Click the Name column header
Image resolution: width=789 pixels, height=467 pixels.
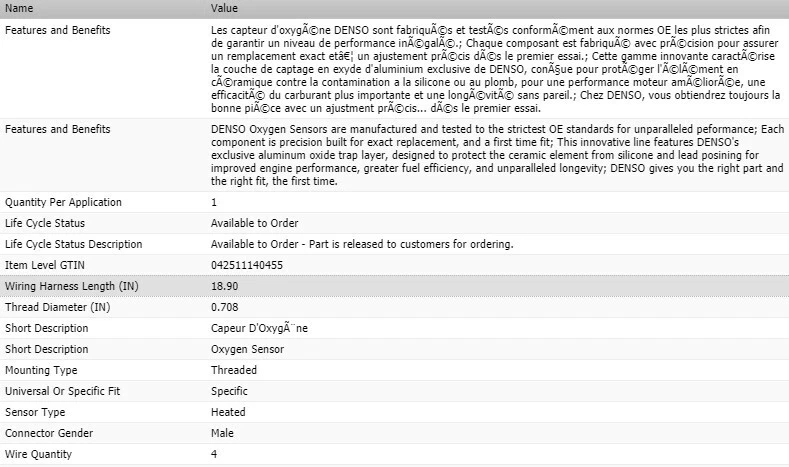(19, 8)
